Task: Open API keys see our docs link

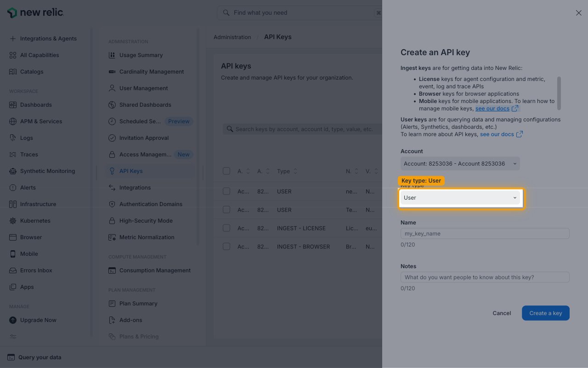Action: click(501, 134)
